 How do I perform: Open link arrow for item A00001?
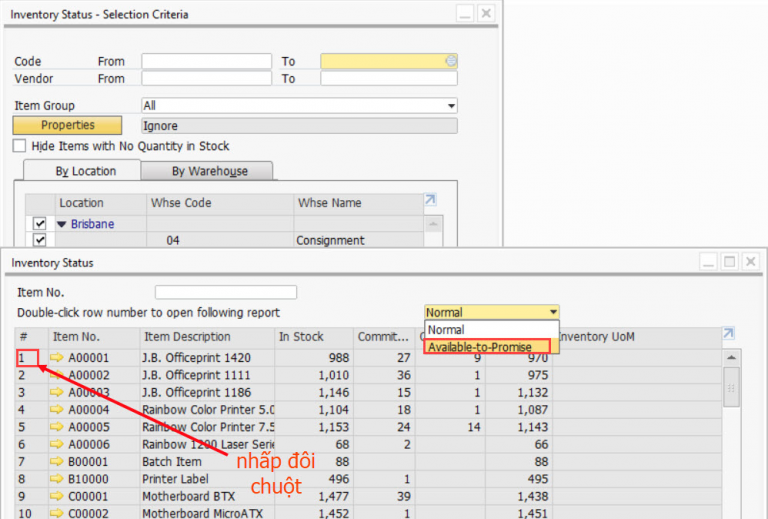[57, 357]
